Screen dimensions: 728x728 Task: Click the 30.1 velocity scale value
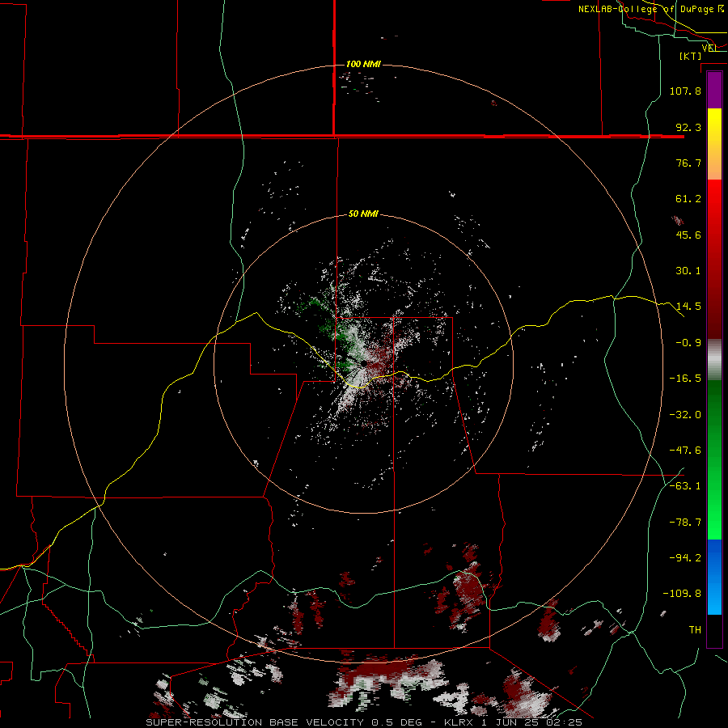point(688,271)
